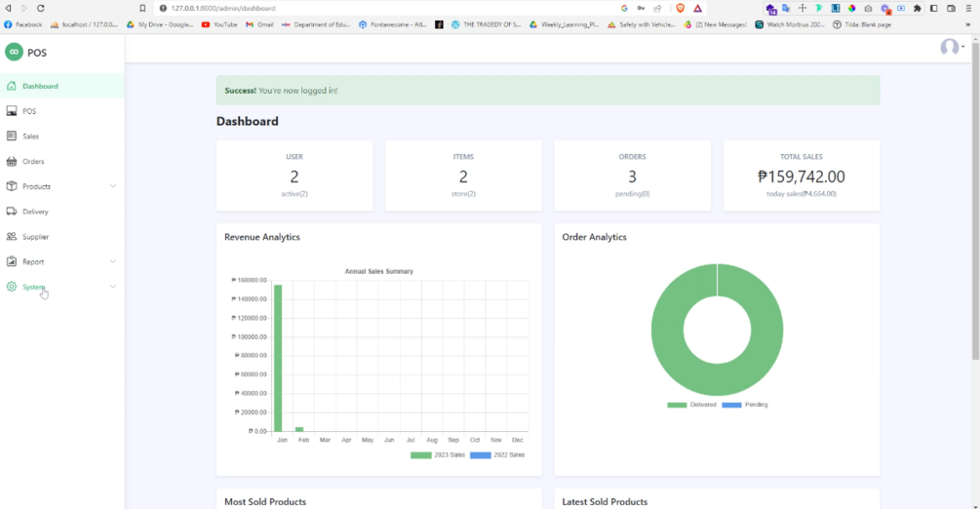
Task: Click the Orders basket icon in sidebar
Action: [12, 161]
